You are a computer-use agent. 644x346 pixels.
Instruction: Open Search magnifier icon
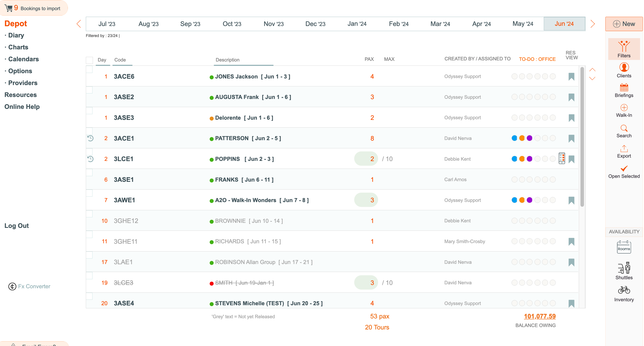click(x=623, y=128)
